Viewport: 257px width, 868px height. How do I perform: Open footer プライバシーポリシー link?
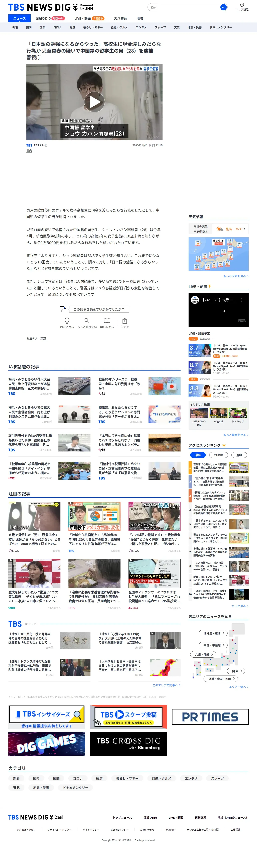click(x=59, y=830)
